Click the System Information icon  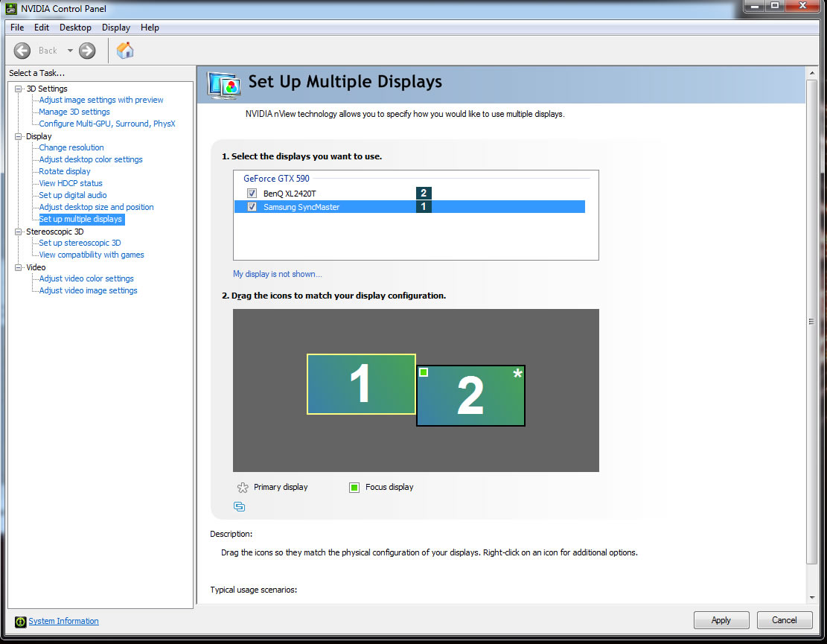[x=21, y=622]
